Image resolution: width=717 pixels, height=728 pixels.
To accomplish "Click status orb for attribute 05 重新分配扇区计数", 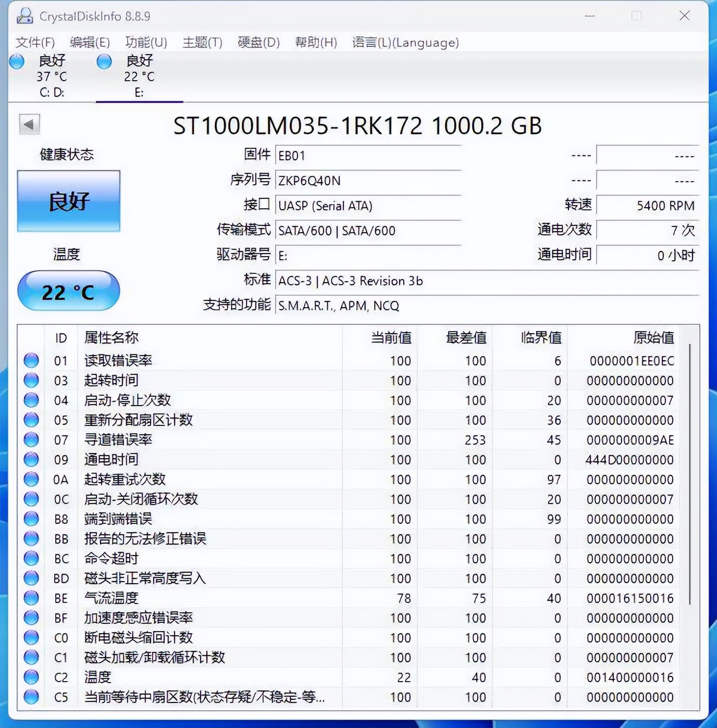I will (31, 420).
